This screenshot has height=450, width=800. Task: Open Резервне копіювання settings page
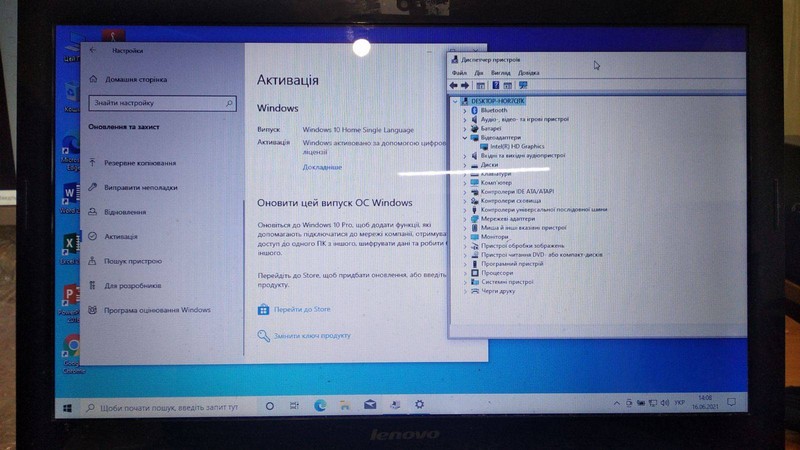pos(133,163)
